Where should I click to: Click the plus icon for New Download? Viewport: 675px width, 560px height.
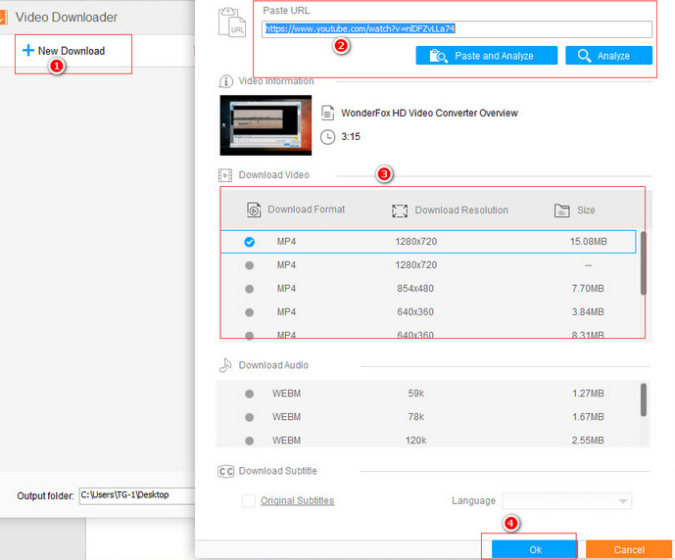(28, 50)
